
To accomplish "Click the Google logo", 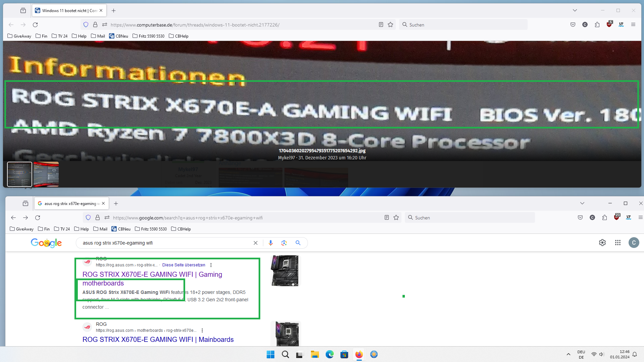I will [46, 243].
